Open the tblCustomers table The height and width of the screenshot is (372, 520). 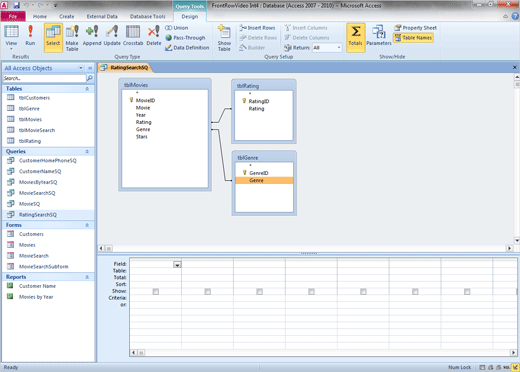(34, 98)
